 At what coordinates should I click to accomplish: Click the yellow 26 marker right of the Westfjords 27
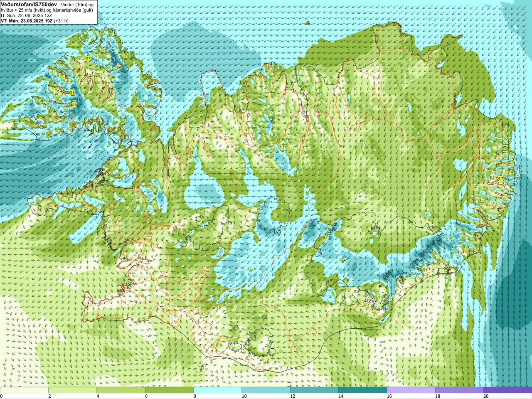(119, 67)
